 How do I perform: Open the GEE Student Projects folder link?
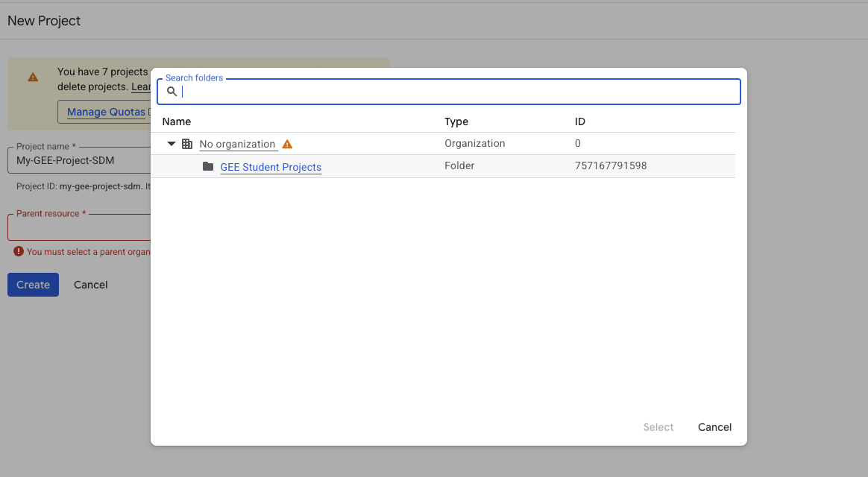pos(271,167)
